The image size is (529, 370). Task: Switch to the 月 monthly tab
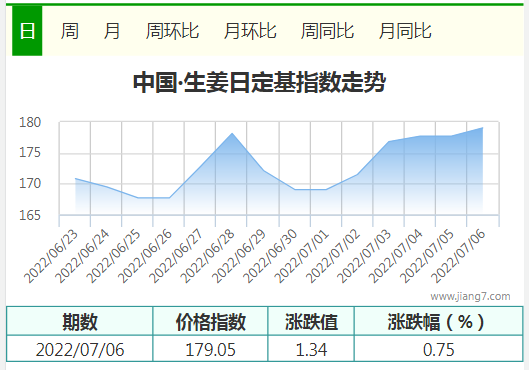coord(112,31)
